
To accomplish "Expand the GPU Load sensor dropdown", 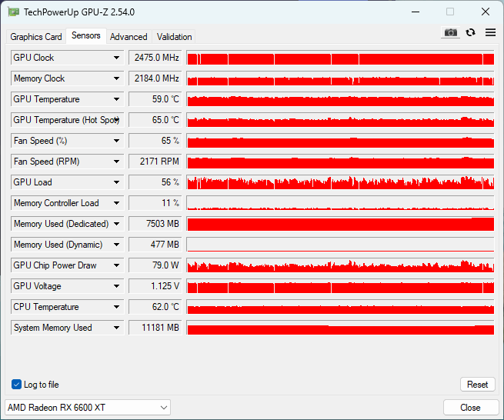I will (116, 182).
